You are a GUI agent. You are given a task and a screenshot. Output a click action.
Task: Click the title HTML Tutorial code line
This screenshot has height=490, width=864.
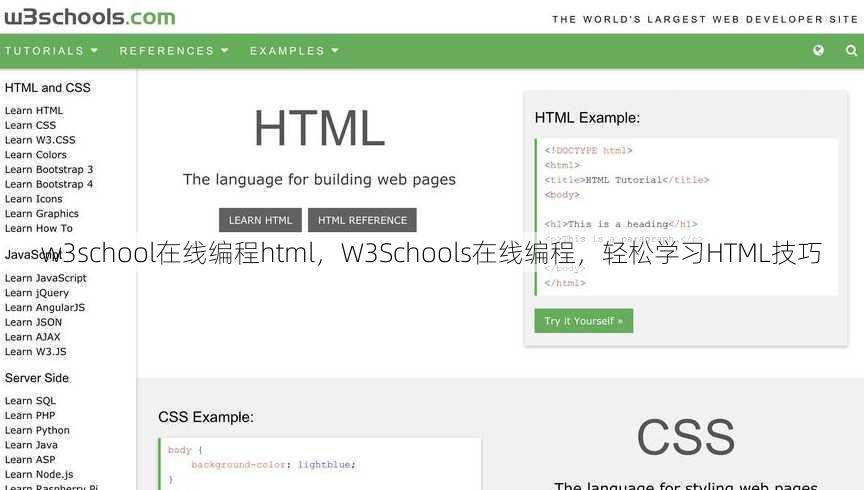click(627, 180)
